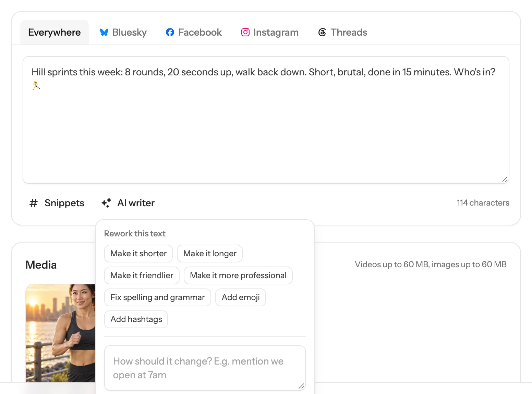532x394 pixels.
Task: Apply Fix spelling and grammar
Action: point(158,297)
